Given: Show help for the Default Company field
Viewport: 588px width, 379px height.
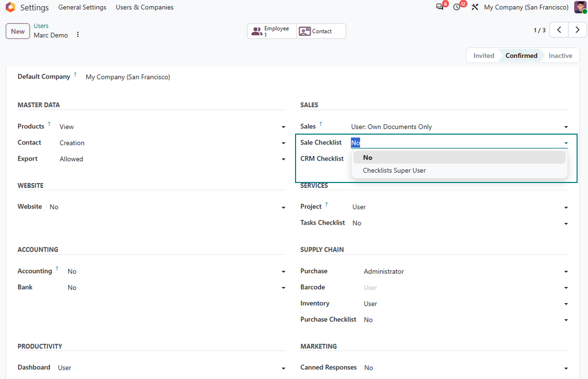Looking at the screenshot, I should pos(75,74).
